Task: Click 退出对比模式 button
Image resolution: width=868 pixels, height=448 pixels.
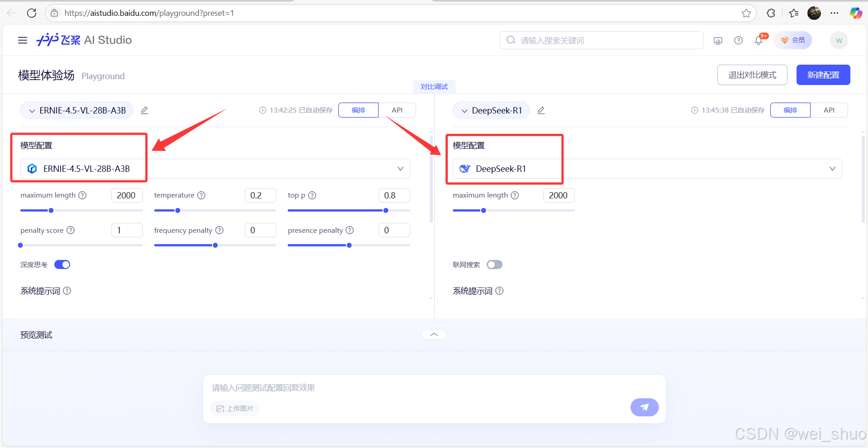Action: (752, 75)
